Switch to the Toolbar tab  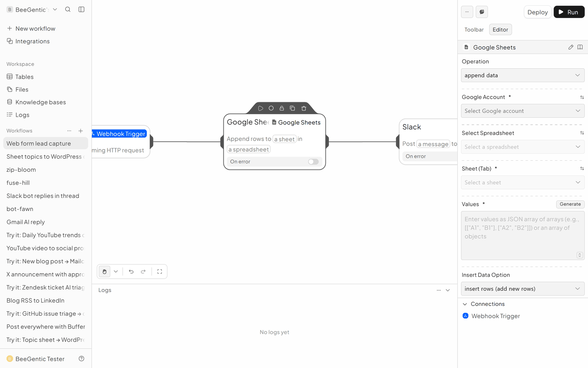[x=474, y=29]
